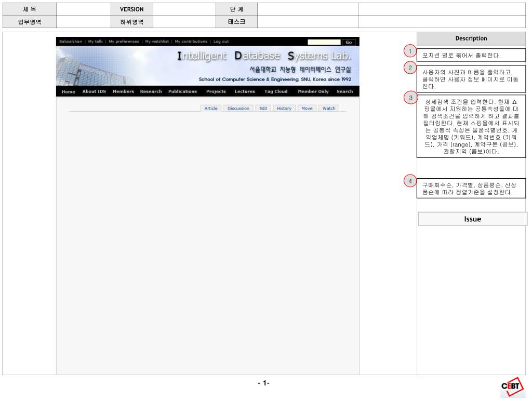Viewport: 532px width, 399px height.
Task: Open My watchlist link
Action: coord(157,42)
